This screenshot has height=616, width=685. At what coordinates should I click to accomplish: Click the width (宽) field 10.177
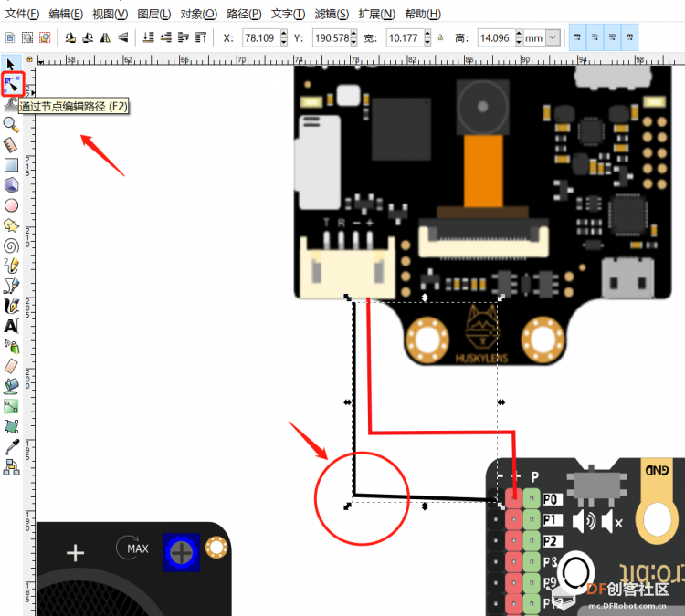tap(406, 38)
